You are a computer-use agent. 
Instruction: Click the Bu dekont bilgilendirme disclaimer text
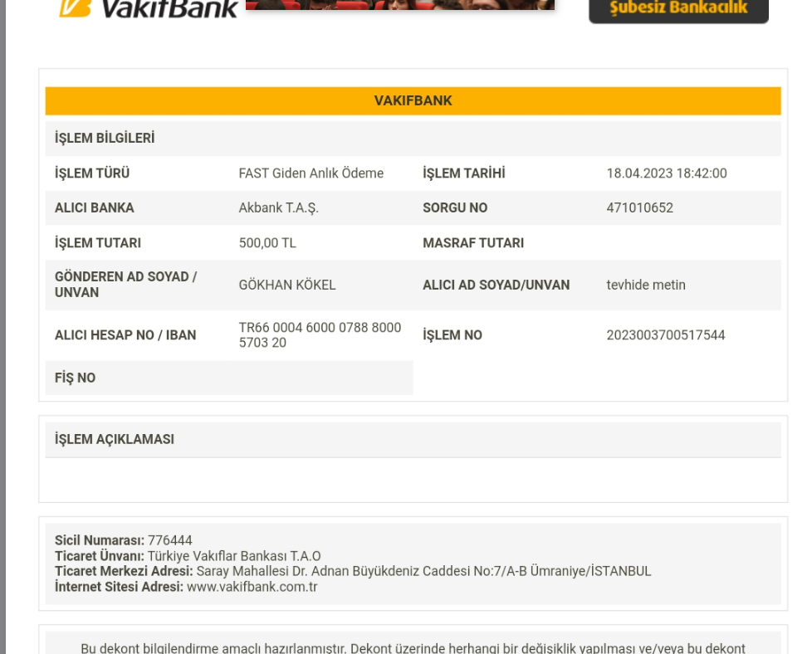coord(413,648)
